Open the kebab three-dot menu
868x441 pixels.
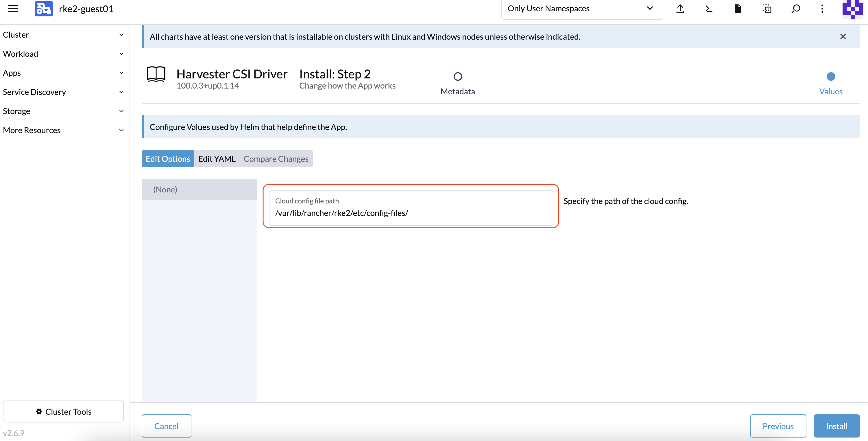point(822,9)
